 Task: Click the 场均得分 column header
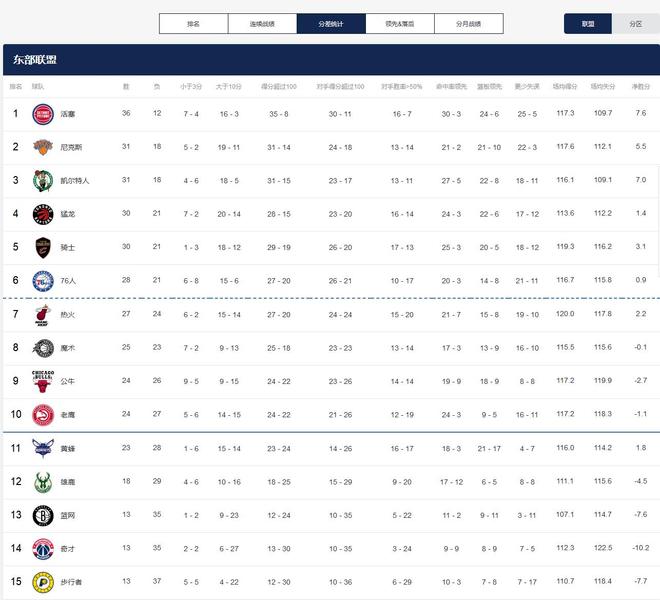coord(566,87)
